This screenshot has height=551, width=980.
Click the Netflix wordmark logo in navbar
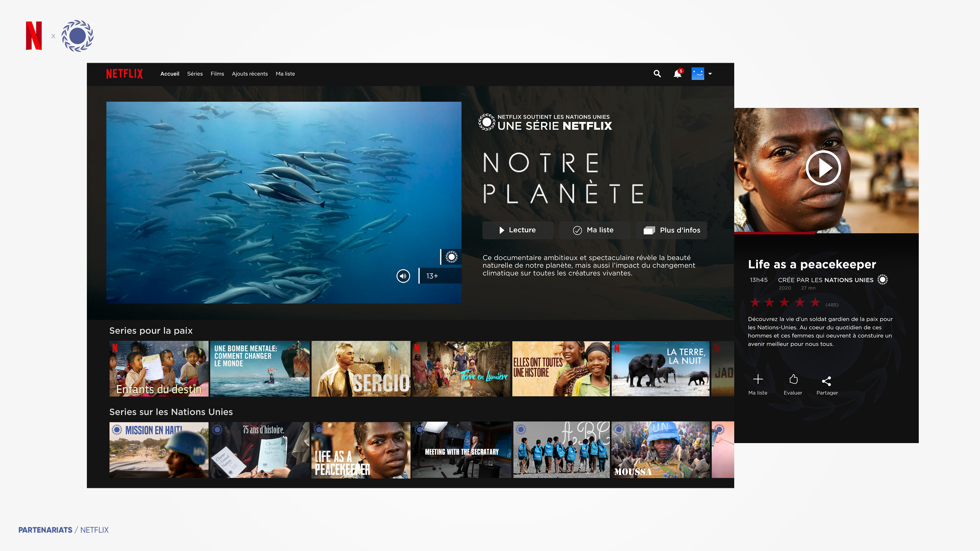tap(124, 74)
